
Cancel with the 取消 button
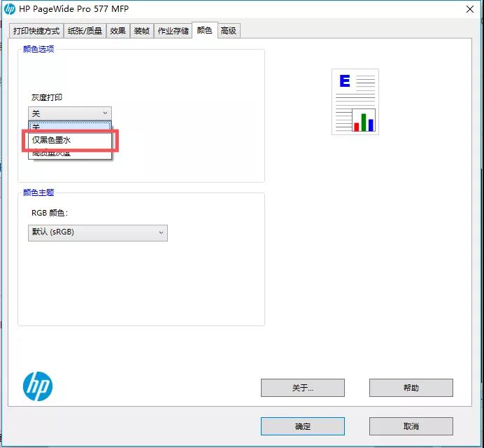coord(411,426)
